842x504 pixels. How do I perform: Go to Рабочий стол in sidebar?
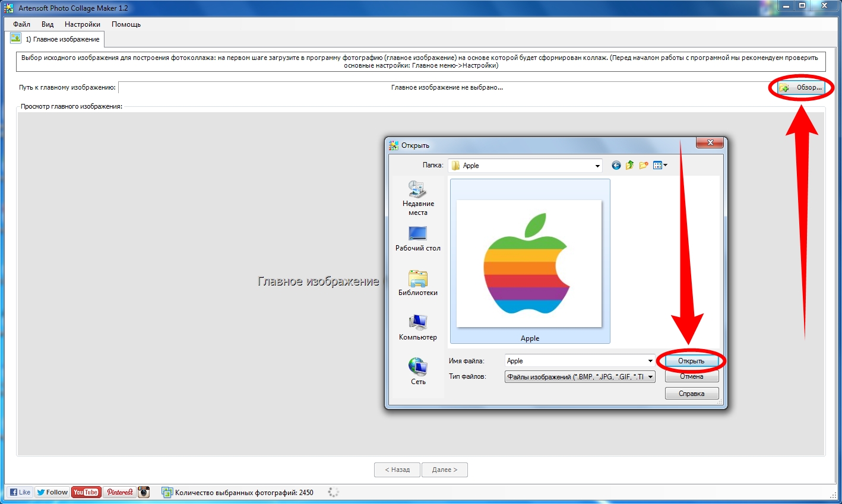[x=418, y=239]
